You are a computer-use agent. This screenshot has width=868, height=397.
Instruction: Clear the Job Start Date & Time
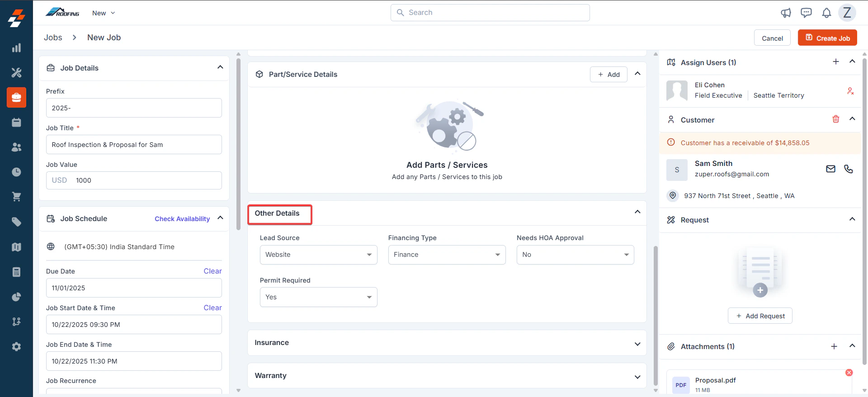[x=212, y=307]
